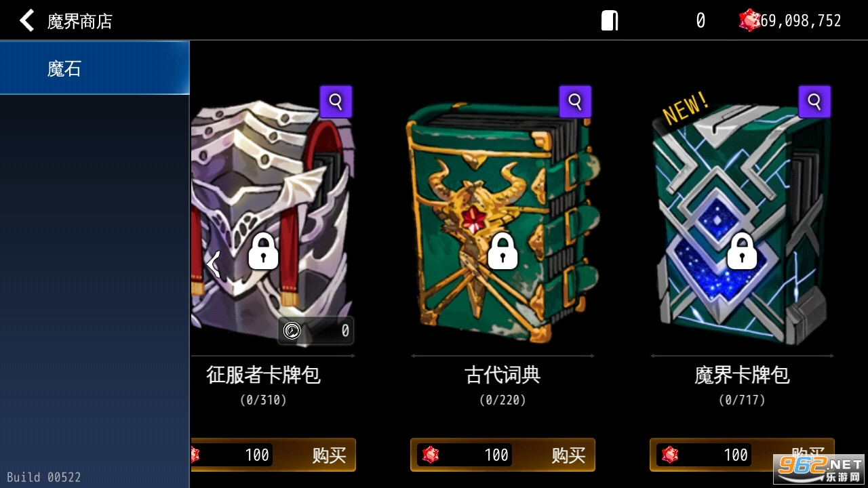Tap the lock icon on 征服者卡牌包
868x488 pixels.
[x=263, y=251]
